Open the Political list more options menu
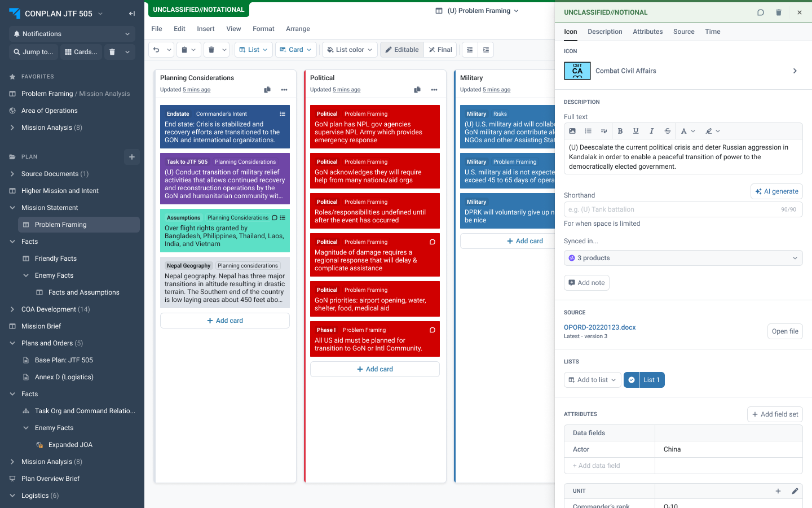 point(434,90)
